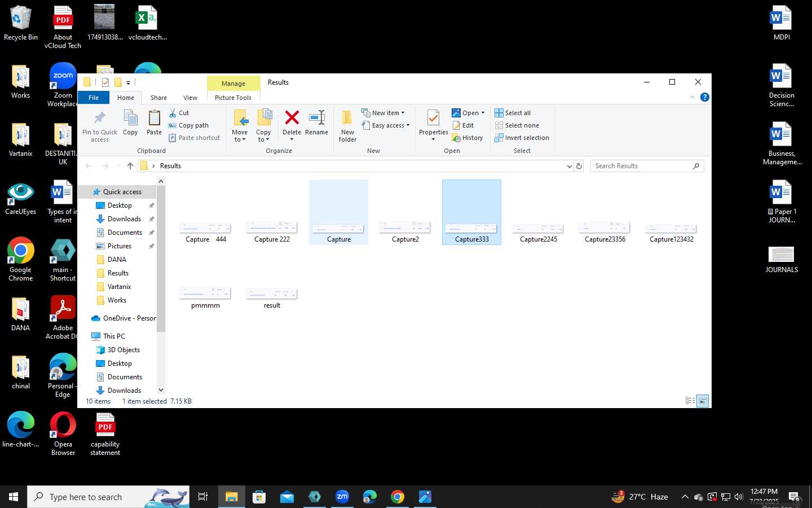Click Copy path in the ribbon

coord(189,125)
